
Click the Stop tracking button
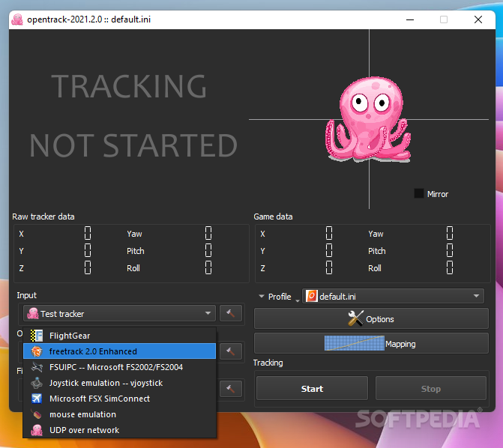click(x=431, y=388)
